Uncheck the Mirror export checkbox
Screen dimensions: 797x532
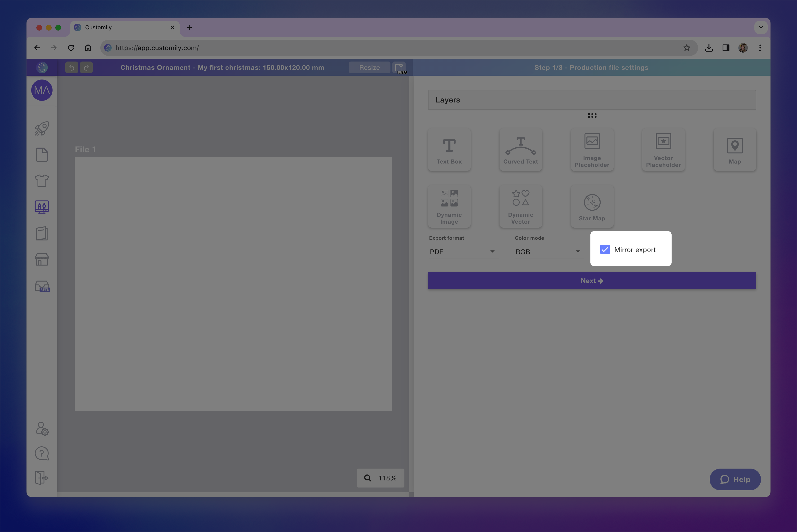pos(605,250)
